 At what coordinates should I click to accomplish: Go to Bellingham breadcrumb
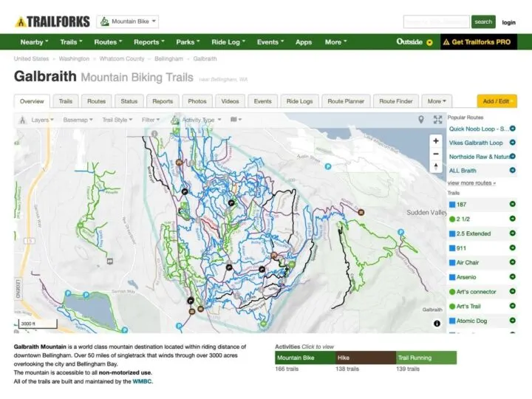pos(168,58)
